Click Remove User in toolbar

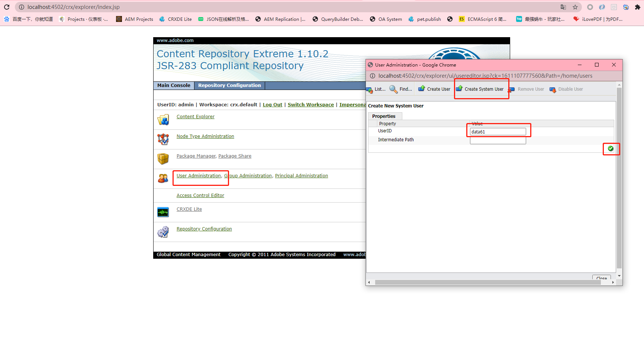click(x=527, y=89)
